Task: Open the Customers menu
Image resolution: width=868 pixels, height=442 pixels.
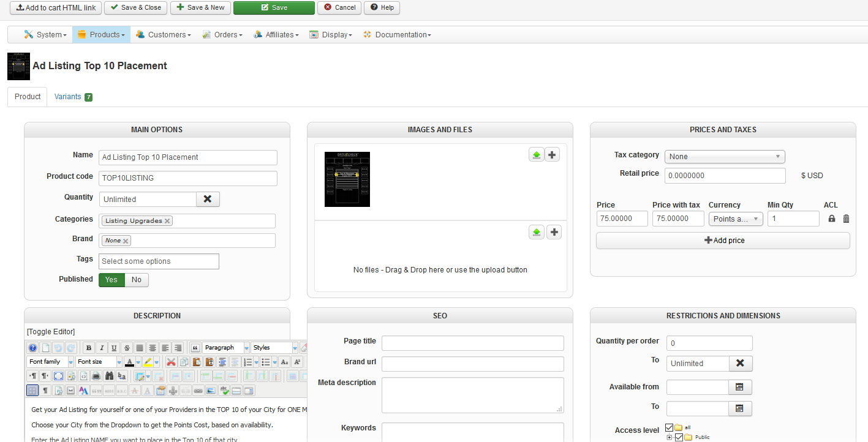Action: (164, 35)
